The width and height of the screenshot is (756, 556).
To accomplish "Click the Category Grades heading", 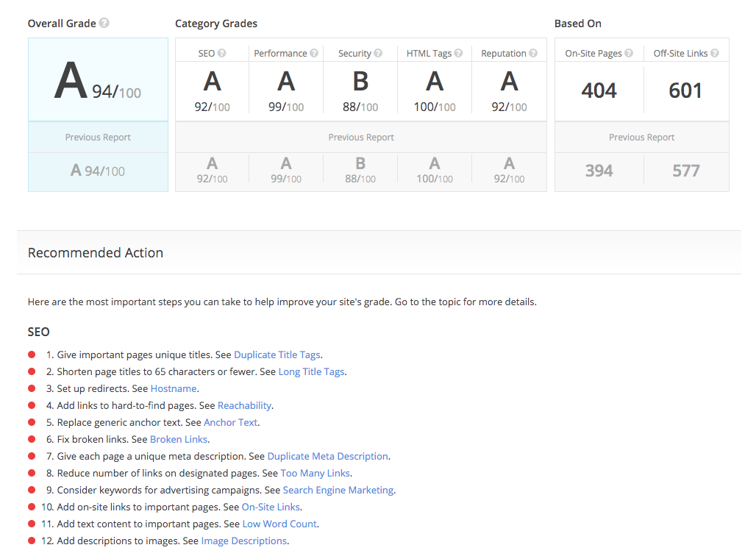I will [216, 24].
